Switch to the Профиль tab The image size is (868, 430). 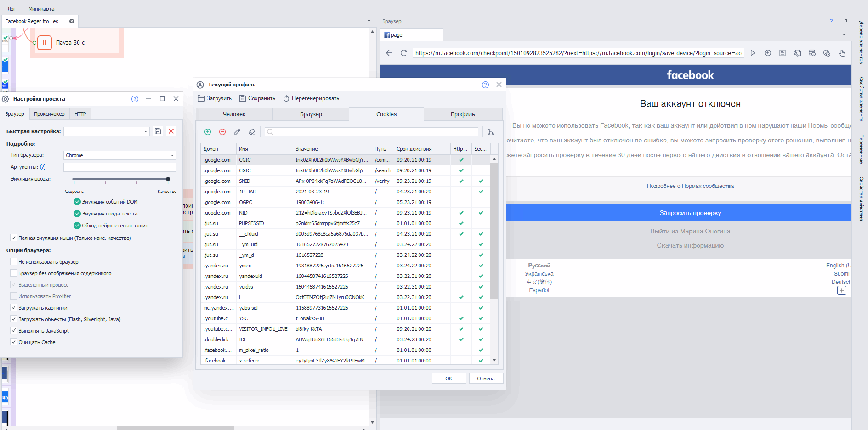(x=463, y=114)
